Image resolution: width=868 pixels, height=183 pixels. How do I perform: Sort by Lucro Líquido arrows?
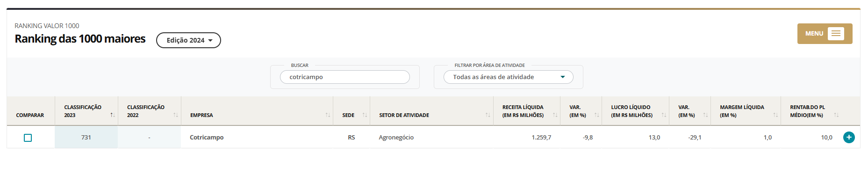[x=664, y=115]
